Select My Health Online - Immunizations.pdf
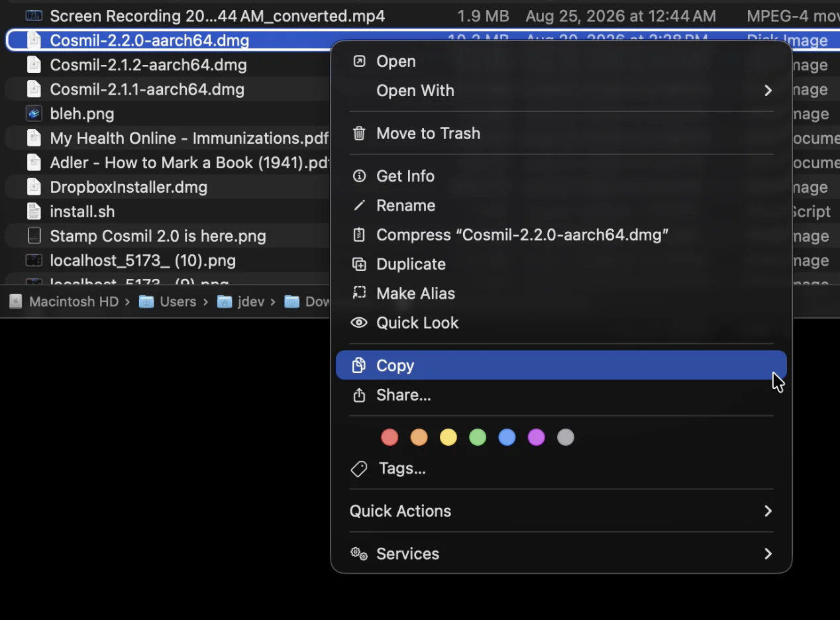The height and width of the screenshot is (620, 840). click(x=189, y=138)
